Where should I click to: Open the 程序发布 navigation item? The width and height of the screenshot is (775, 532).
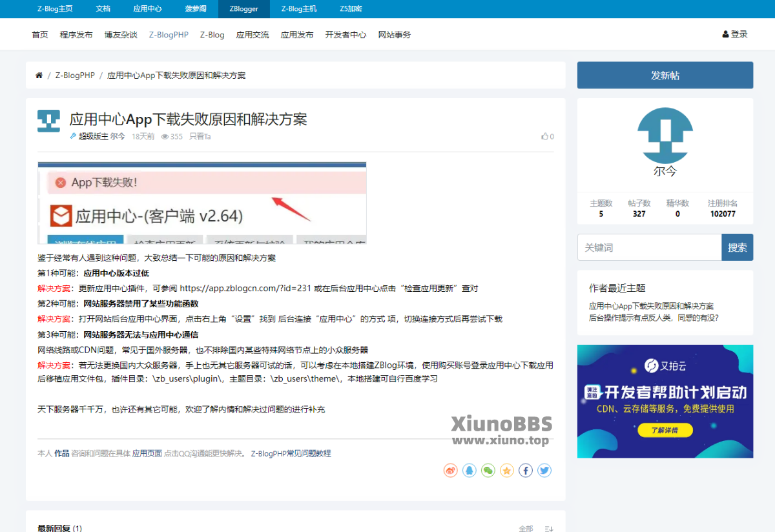coord(76,34)
